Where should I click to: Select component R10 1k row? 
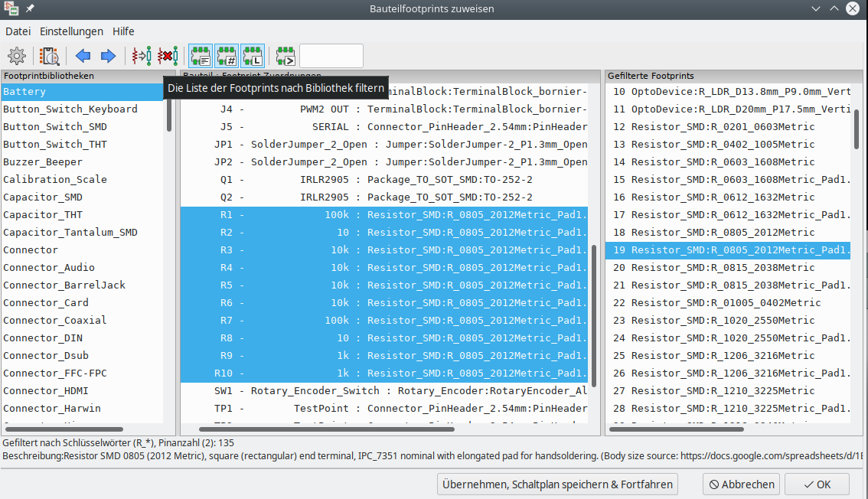coord(384,373)
